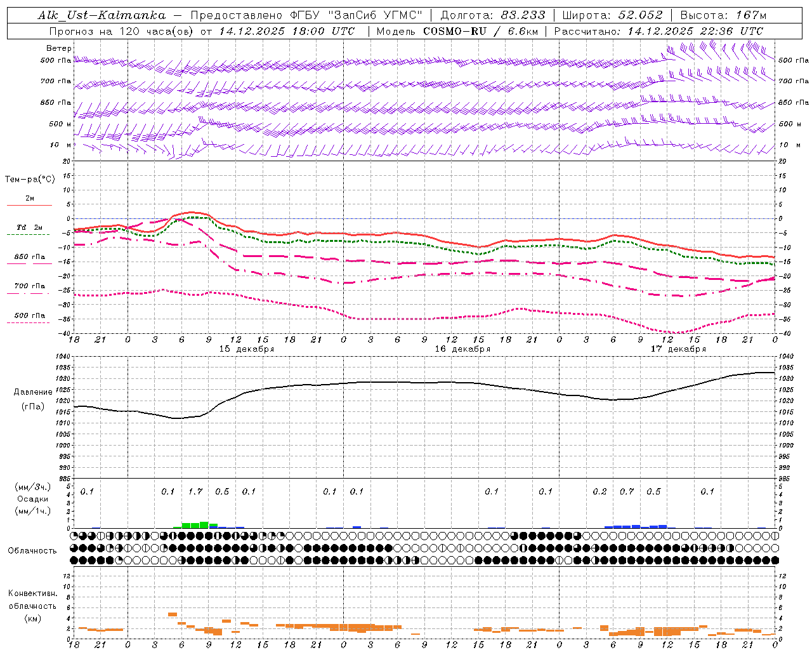Click the "Облачность" cloud cover label
The image size is (812, 650).
point(32,551)
